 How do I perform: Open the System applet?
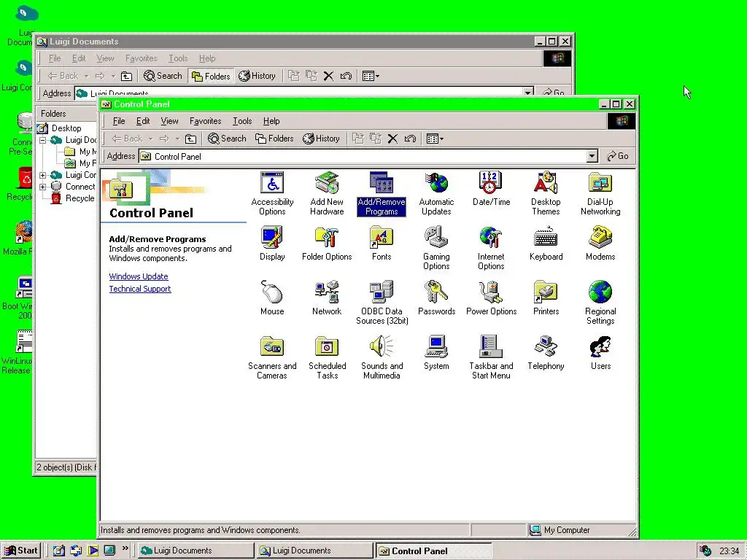point(436,353)
